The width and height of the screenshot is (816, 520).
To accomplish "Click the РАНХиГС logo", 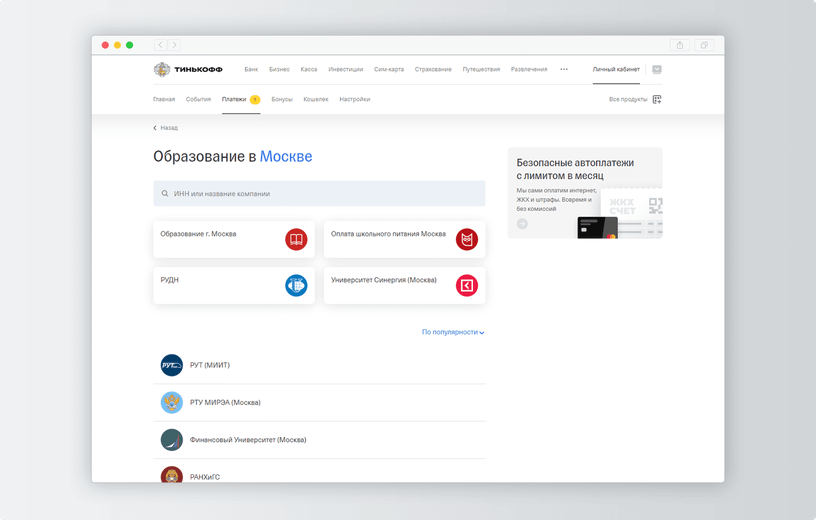I will click(x=172, y=475).
